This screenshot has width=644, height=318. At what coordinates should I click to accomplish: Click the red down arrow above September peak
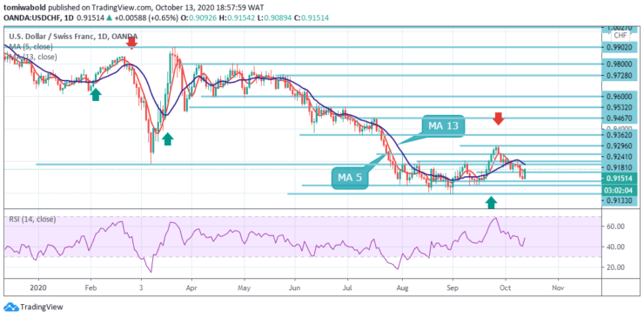pyautogui.click(x=498, y=118)
